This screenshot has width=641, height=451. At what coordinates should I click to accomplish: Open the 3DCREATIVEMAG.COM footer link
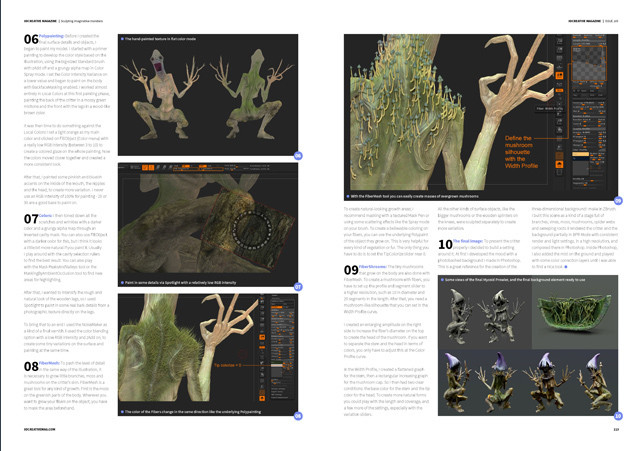pos(40,429)
